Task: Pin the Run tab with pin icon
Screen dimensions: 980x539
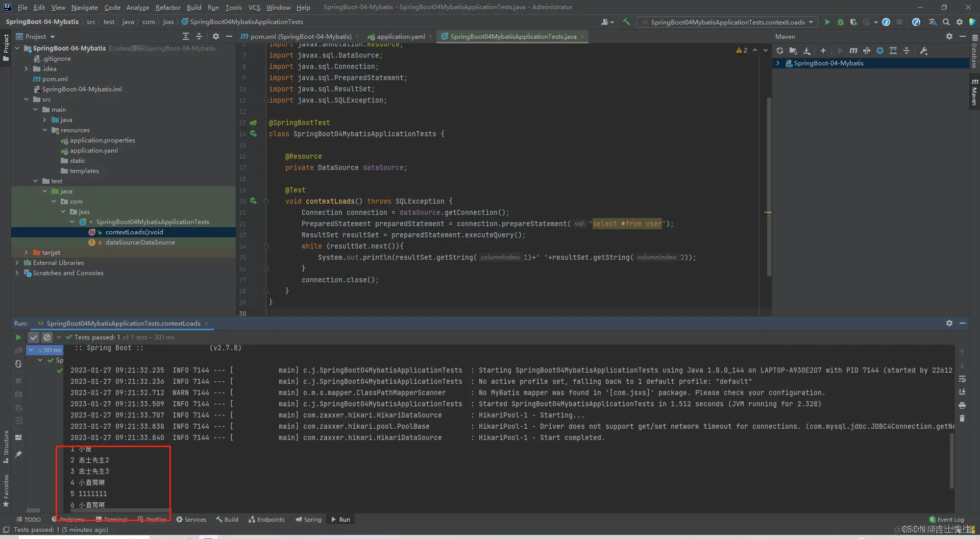Action: click(18, 454)
